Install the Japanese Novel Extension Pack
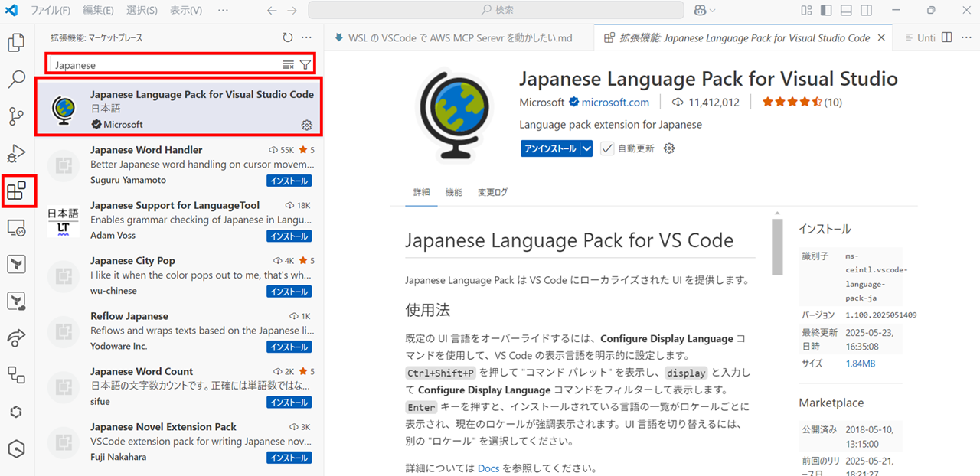Screen dimensions: 980x476 coord(289,458)
